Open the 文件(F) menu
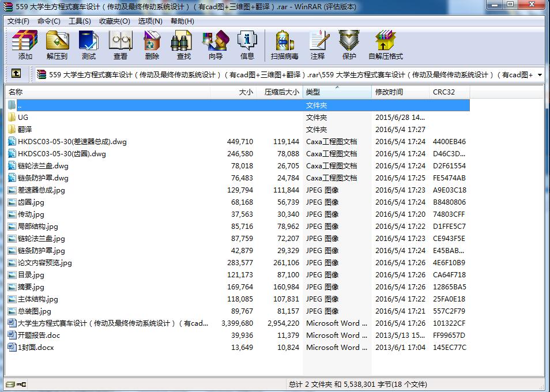550x392 pixels. pos(18,21)
